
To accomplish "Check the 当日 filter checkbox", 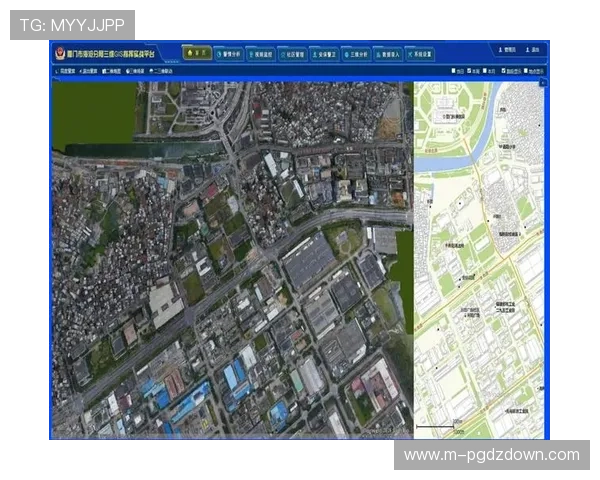I will coord(455,72).
